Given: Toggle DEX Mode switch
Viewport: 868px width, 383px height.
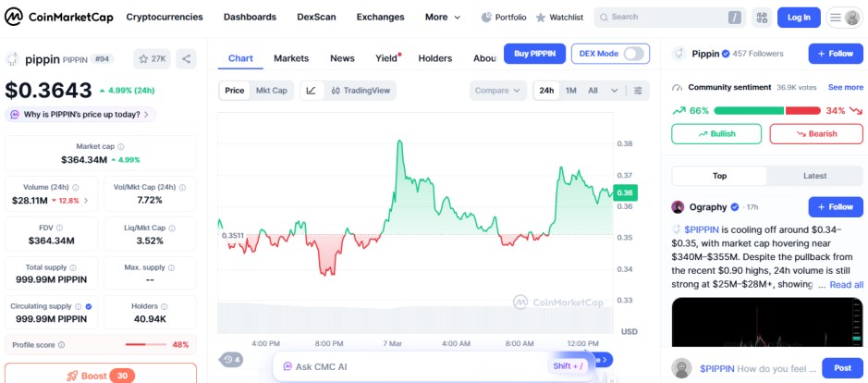Looking at the screenshot, I should pyautogui.click(x=634, y=54).
